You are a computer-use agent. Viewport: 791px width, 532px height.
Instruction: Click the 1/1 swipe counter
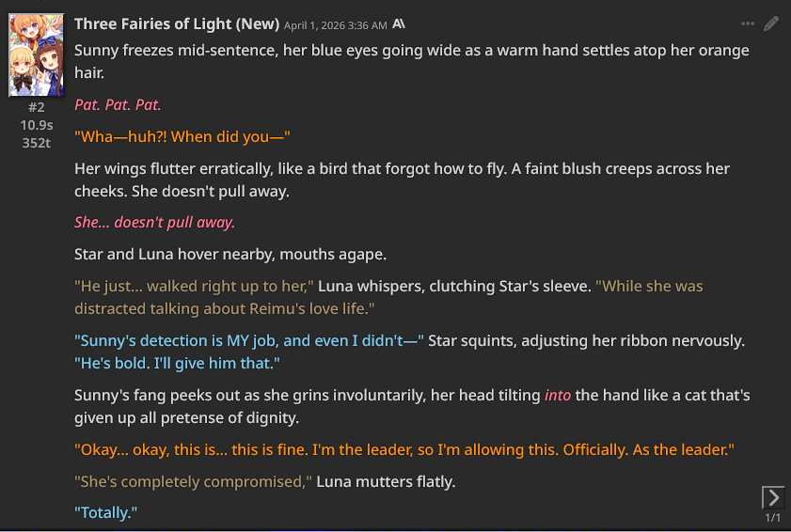(772, 518)
